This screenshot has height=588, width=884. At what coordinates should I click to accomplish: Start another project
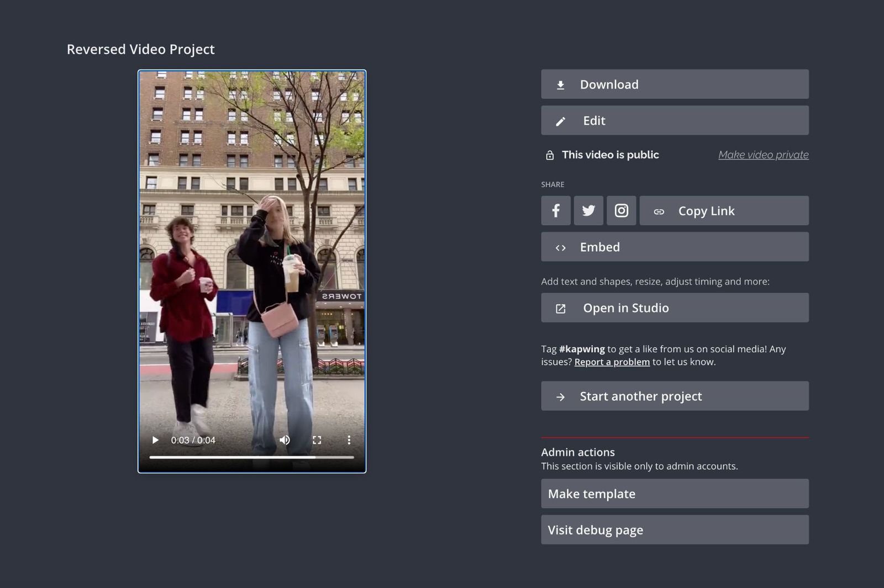pyautogui.click(x=675, y=396)
